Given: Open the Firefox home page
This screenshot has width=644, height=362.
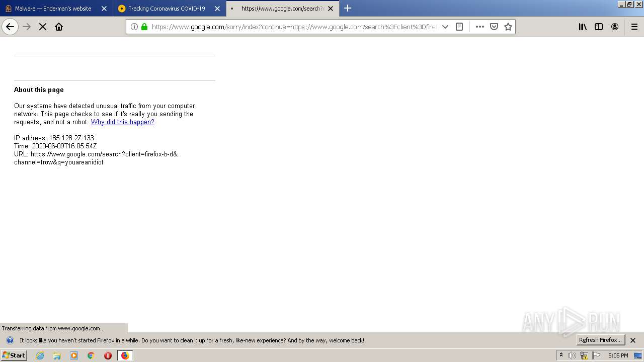Looking at the screenshot, I should [59, 27].
